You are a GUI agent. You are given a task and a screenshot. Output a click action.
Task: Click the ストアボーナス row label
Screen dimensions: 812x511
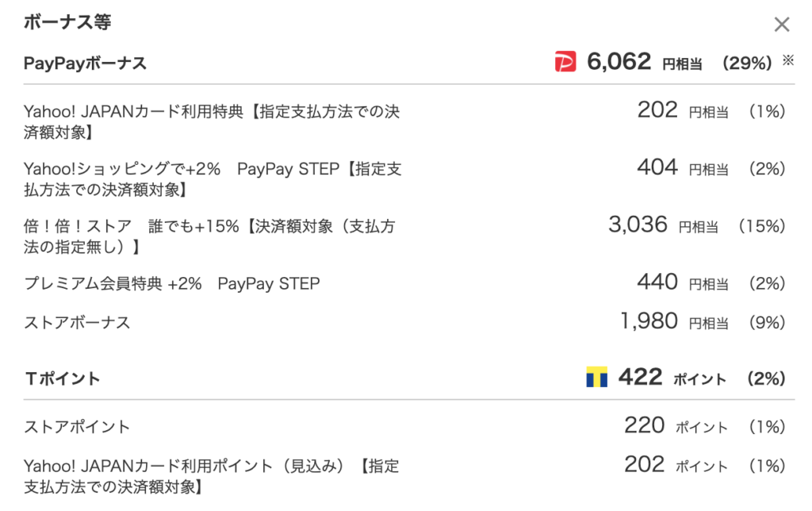(77, 323)
